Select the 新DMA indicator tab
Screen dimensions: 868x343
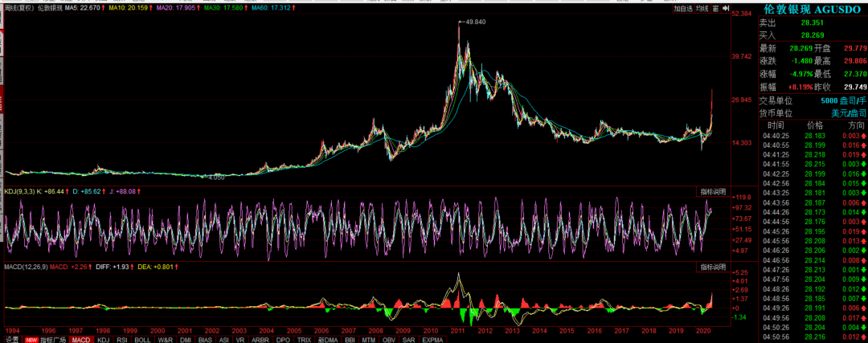tap(328, 339)
